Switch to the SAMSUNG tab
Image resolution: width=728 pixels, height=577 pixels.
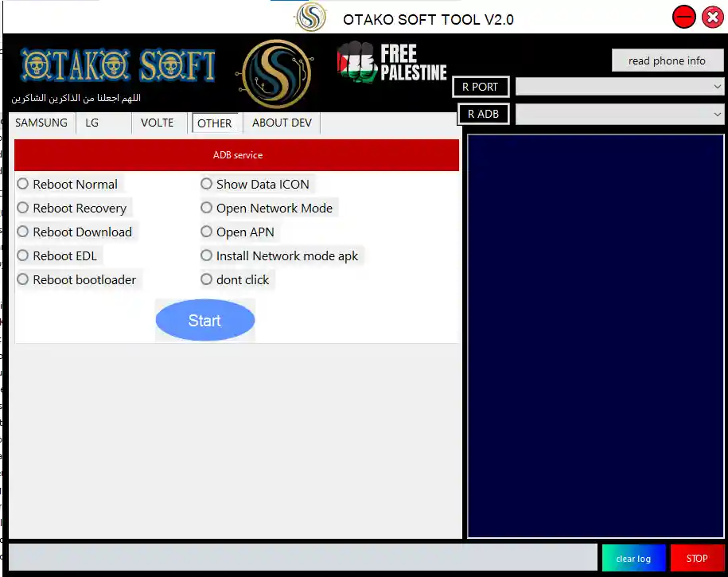coord(41,123)
